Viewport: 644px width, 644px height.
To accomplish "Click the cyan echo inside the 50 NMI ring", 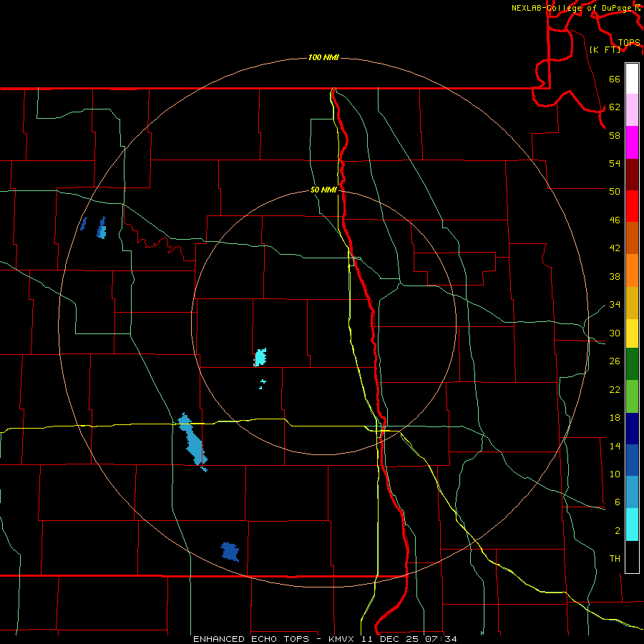I will 260,357.
